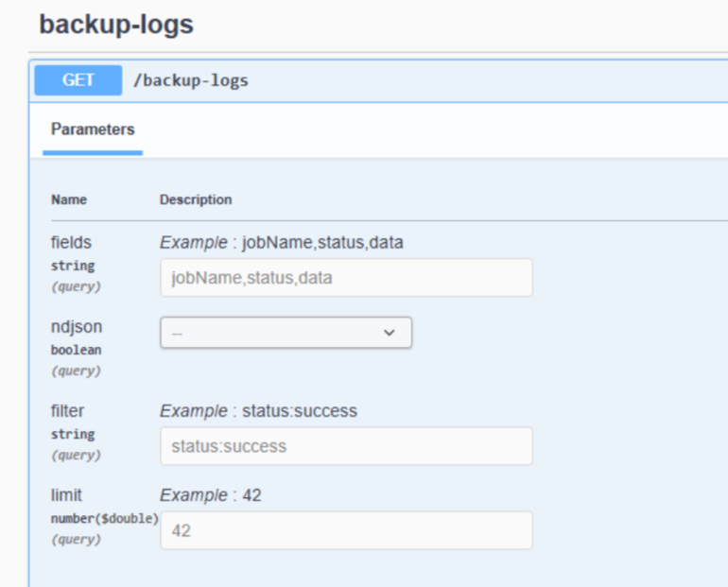The width and height of the screenshot is (728, 587).
Task: Click the boolean type label under ndjson
Action: [x=76, y=350]
